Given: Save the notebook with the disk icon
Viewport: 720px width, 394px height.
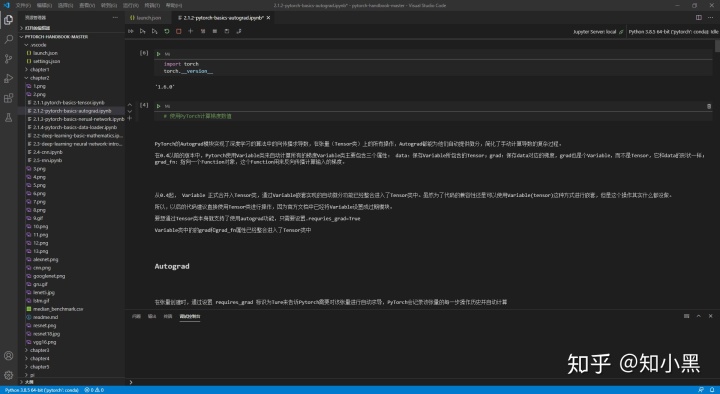Looking at the screenshot, I should [x=226, y=31].
